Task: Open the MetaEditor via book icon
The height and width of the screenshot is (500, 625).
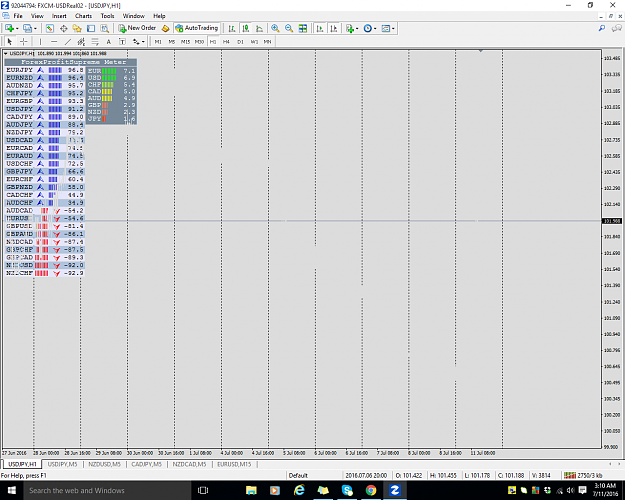Action: pyautogui.click(x=165, y=28)
